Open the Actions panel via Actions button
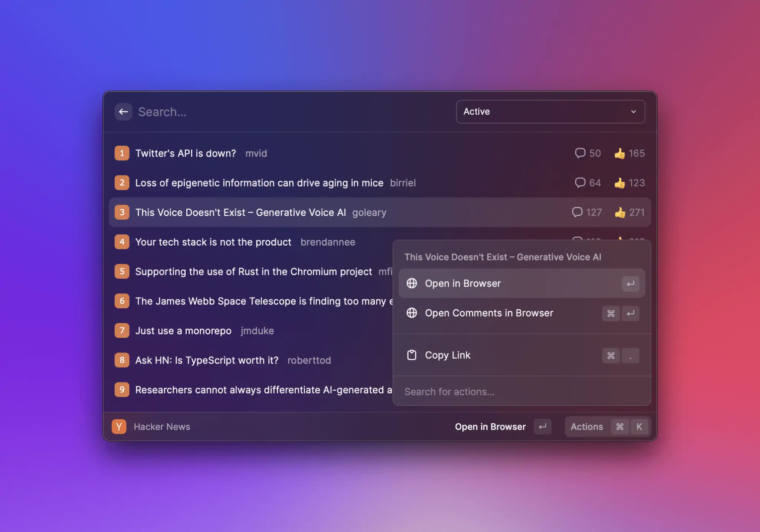 [x=586, y=426]
